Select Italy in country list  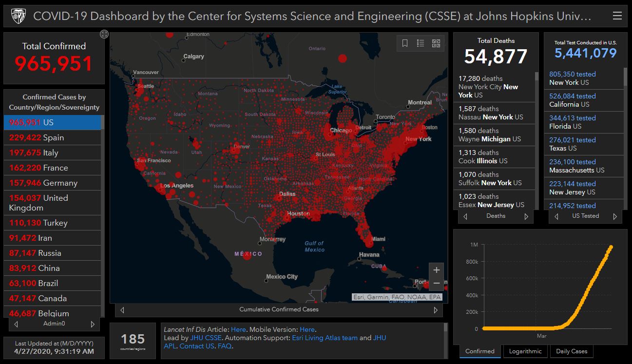point(52,153)
